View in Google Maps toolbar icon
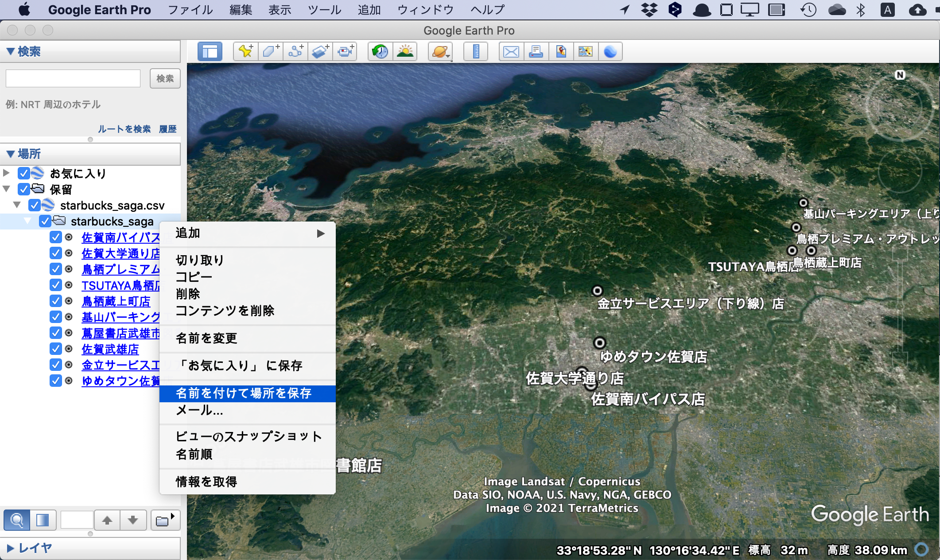 point(586,52)
